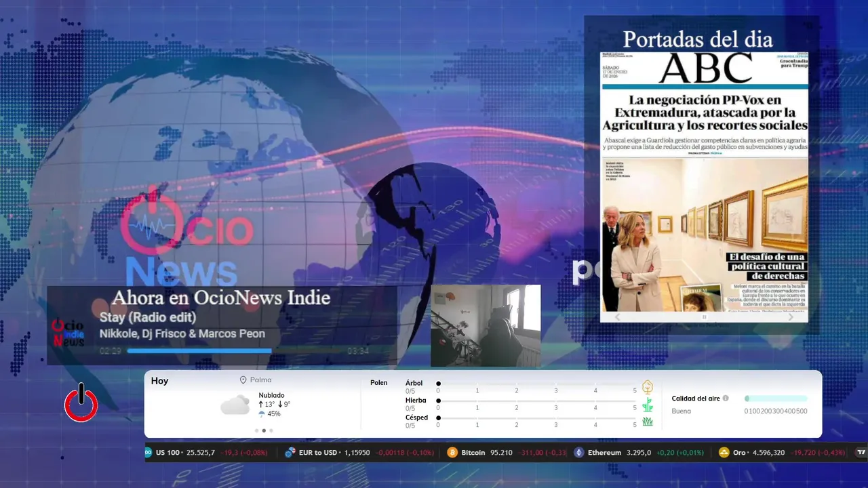Select the third weather carousel dot
This screenshot has width=868, height=488.
271,430
